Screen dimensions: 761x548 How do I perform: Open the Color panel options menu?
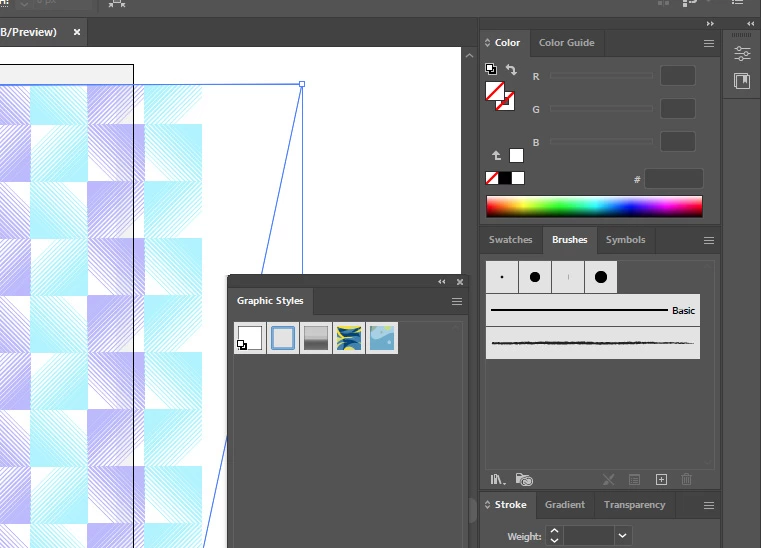pos(709,44)
